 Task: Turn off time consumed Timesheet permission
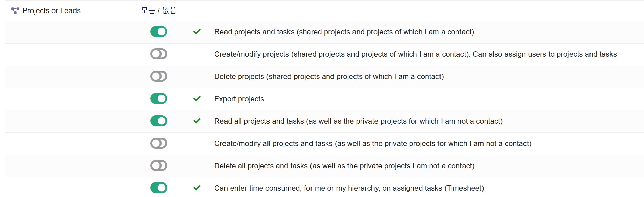(x=159, y=188)
